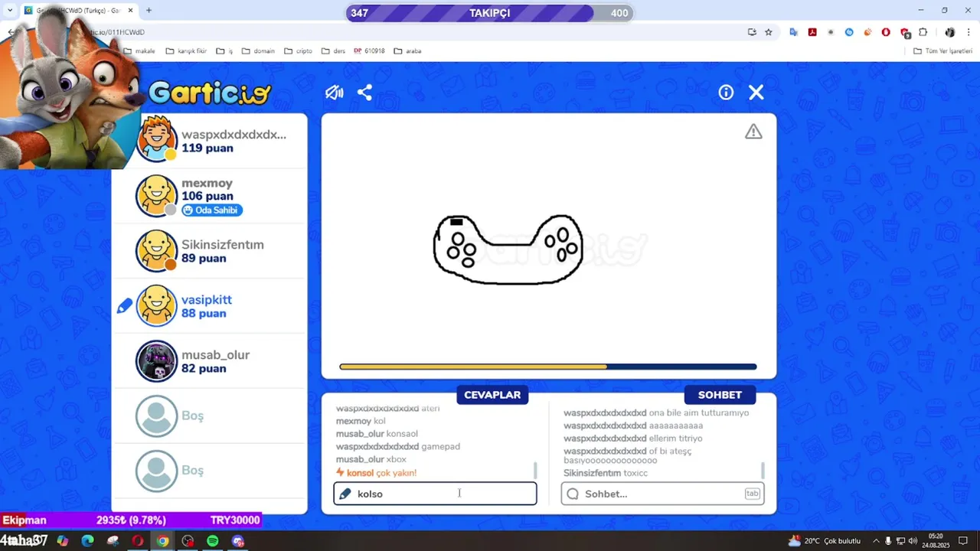
Task: Show hidden system tray icons
Action: point(876,541)
